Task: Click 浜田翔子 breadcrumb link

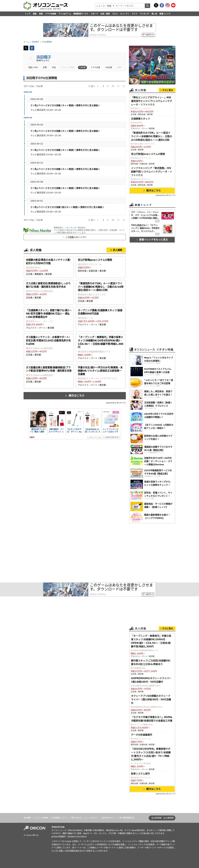Action: 35,42
